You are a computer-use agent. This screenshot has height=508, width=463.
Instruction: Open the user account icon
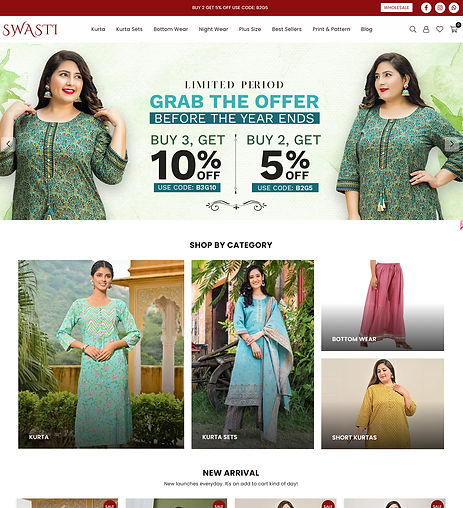426,29
